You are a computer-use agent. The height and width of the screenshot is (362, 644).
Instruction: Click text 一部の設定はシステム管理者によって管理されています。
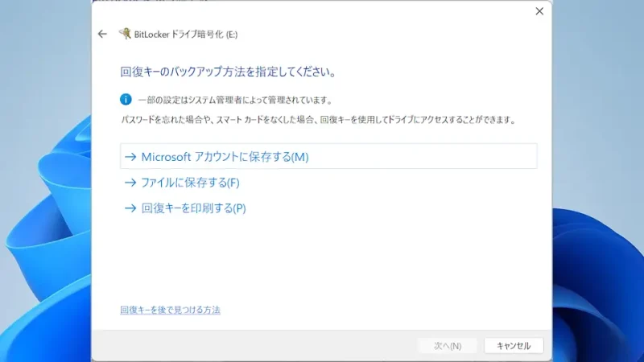(x=235, y=100)
